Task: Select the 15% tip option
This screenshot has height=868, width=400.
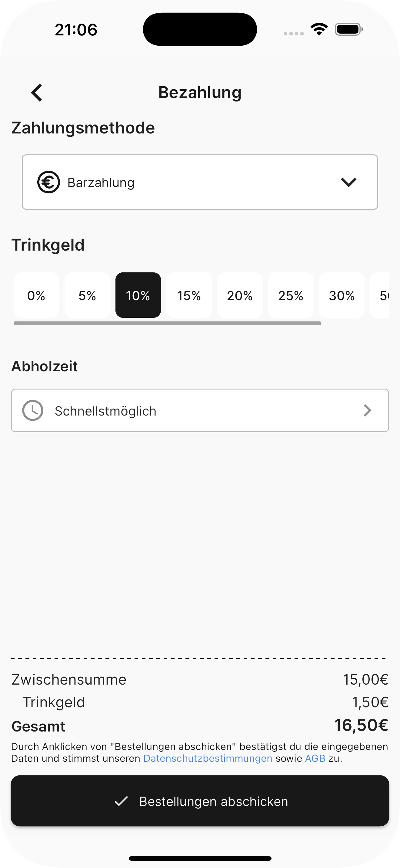Action: [189, 295]
